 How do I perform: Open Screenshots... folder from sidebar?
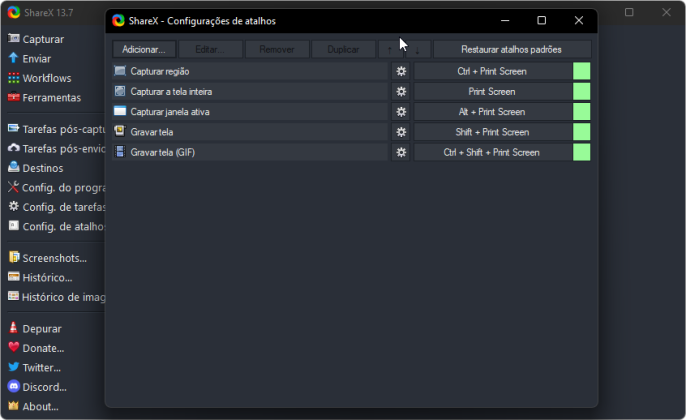click(47, 258)
